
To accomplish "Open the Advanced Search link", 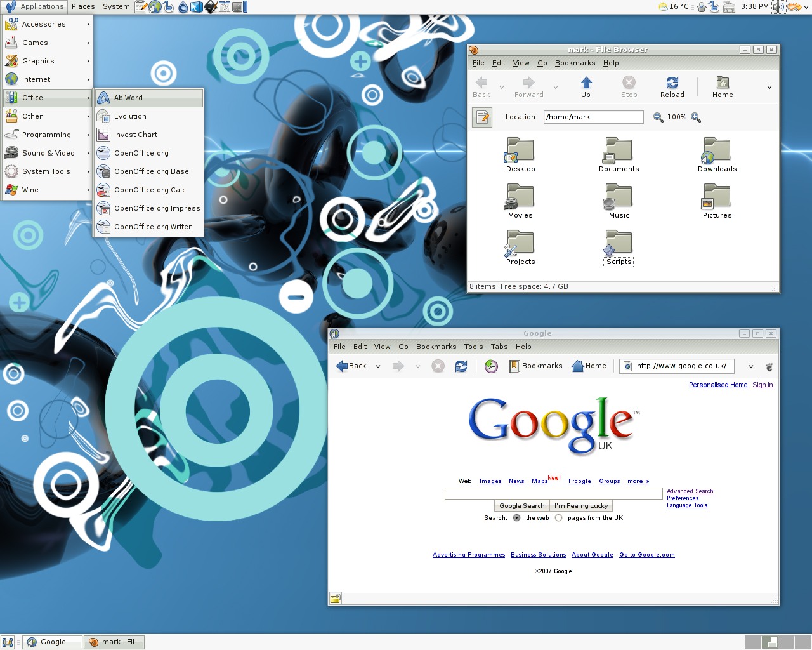I will pos(690,491).
